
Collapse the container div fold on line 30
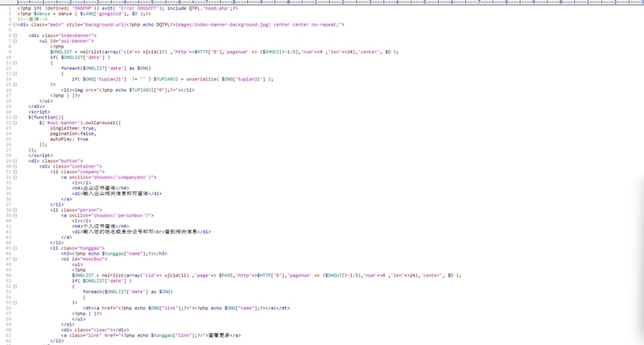point(14,167)
